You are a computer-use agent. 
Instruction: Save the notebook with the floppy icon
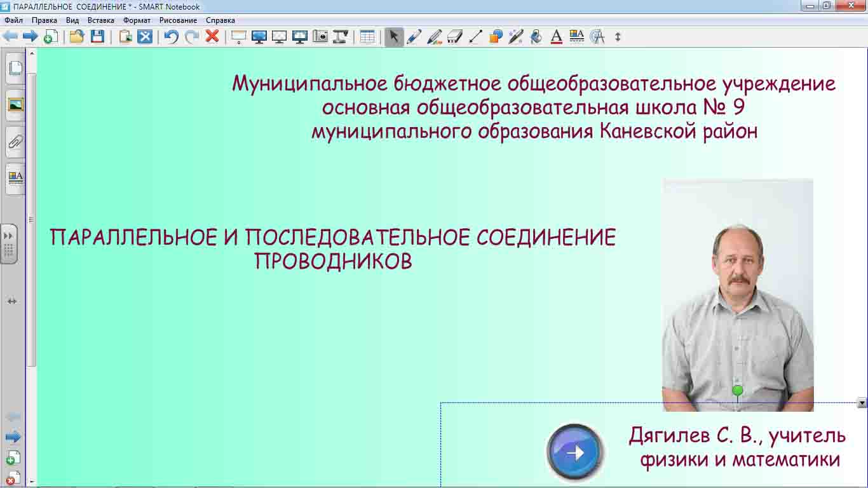(x=97, y=36)
